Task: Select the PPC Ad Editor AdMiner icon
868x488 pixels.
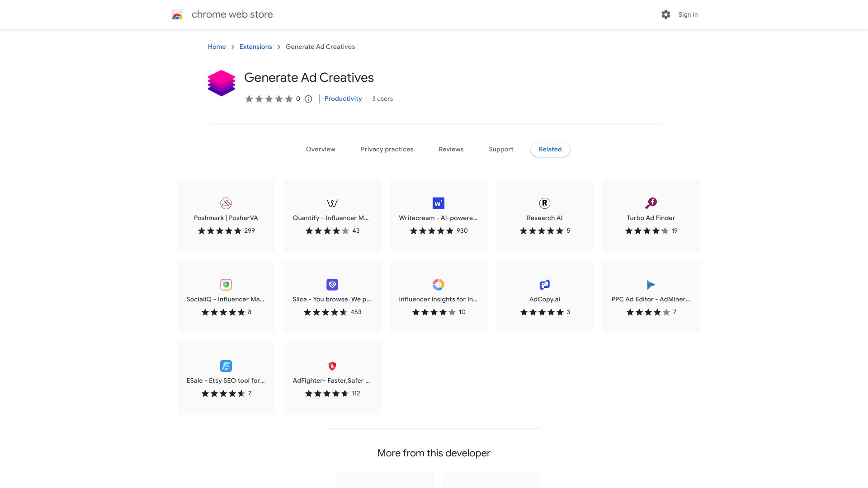Action: coord(651,284)
